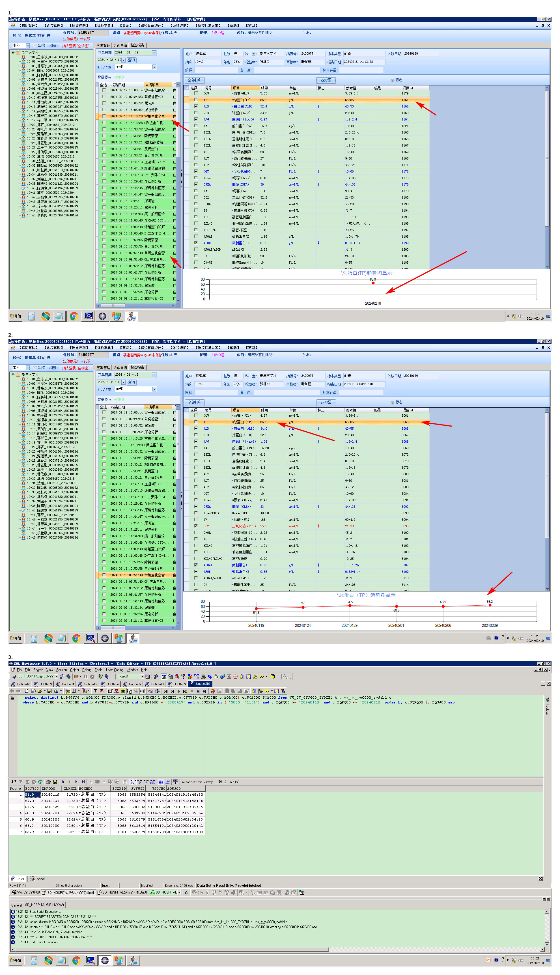Click the printer icon in the results grid toolbar
560x975 pixels.
[x=48, y=782]
